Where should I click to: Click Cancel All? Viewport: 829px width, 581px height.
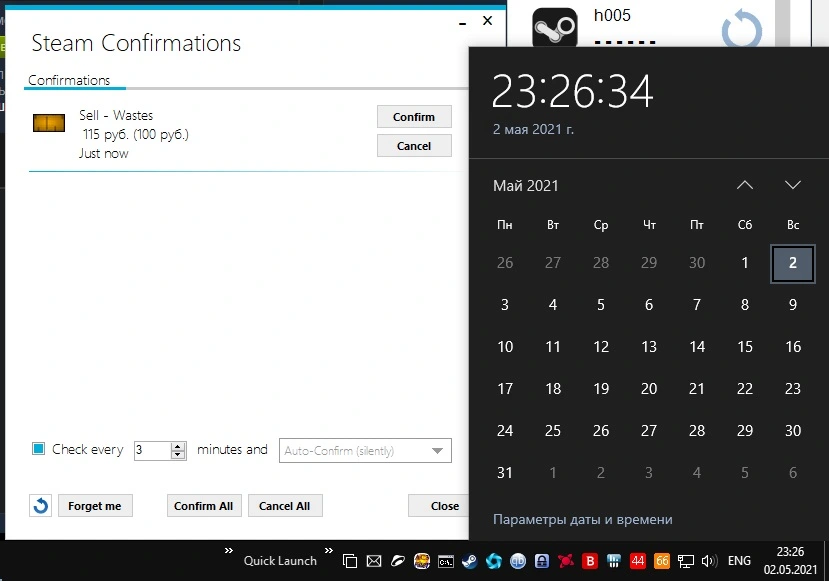(284, 506)
